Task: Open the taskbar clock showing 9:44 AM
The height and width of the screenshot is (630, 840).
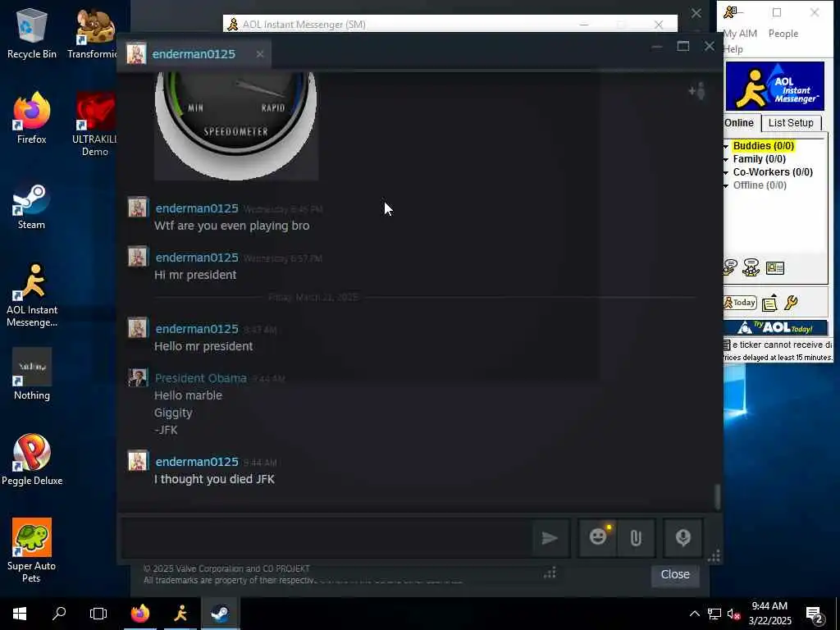Action: point(769,614)
